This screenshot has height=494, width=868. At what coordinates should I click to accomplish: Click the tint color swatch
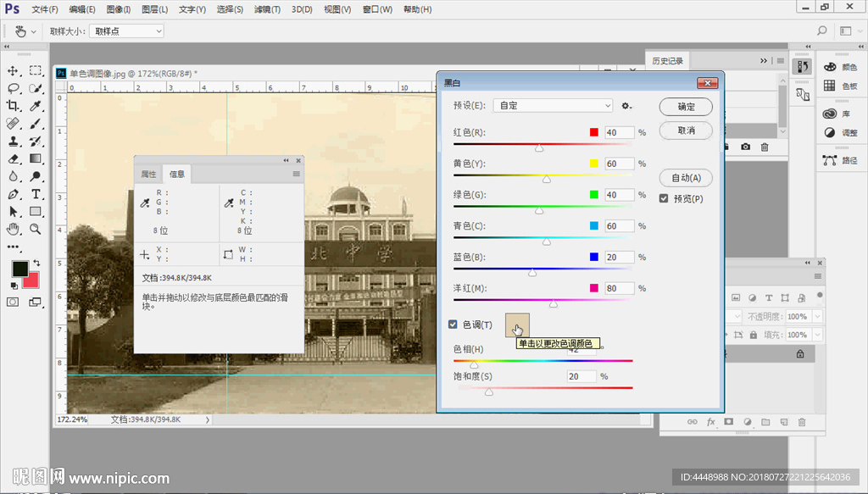coord(517,325)
